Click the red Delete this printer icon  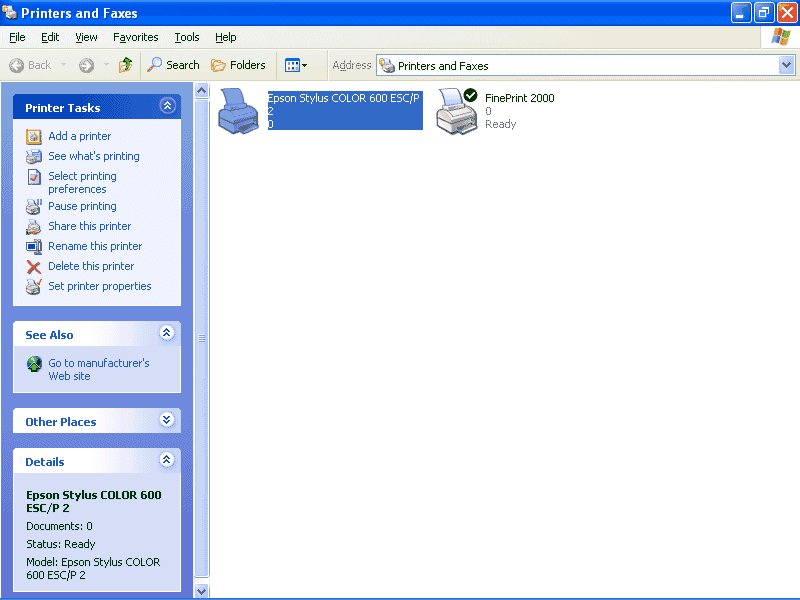coord(34,266)
